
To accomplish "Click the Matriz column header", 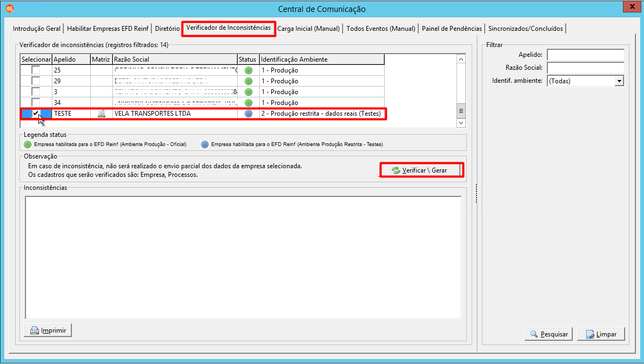I will pyautogui.click(x=101, y=59).
